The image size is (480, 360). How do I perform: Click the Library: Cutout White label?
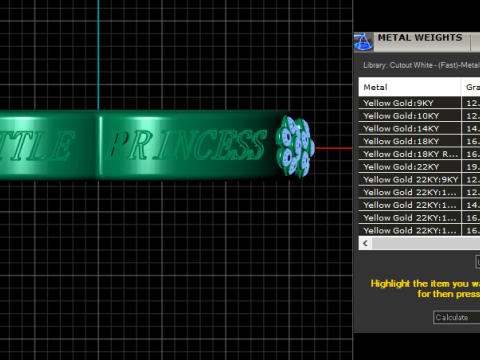421,65
